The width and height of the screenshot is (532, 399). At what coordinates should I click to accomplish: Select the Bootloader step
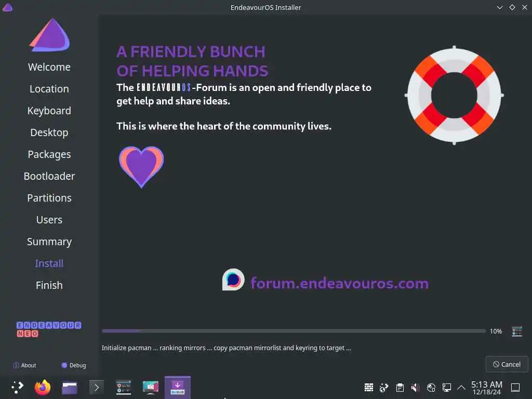(49, 176)
